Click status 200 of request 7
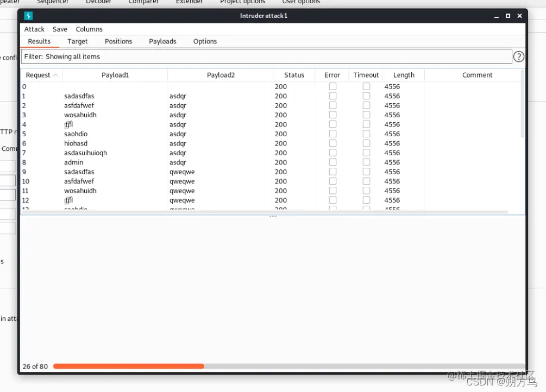 tap(281, 153)
